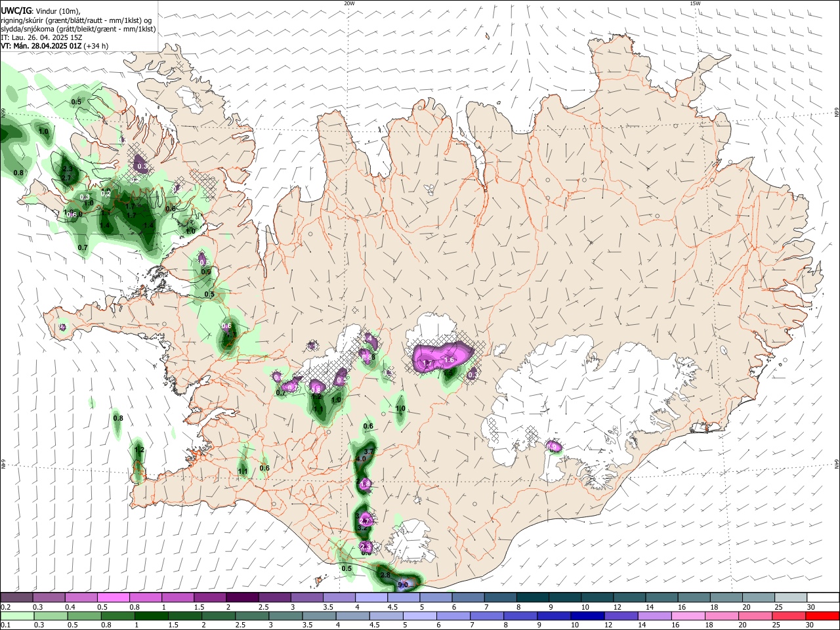The width and height of the screenshot is (840, 630).
Task: Select the 3.7 precipitation value on the map
Action: [x=368, y=452]
